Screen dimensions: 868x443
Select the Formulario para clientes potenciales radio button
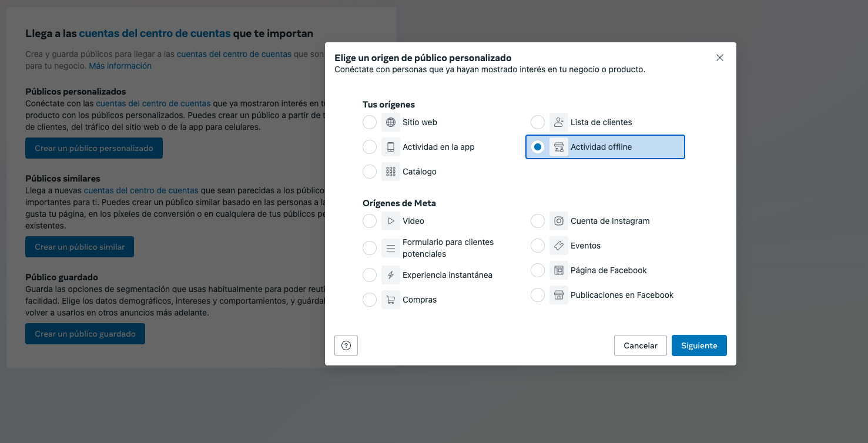pyautogui.click(x=370, y=248)
